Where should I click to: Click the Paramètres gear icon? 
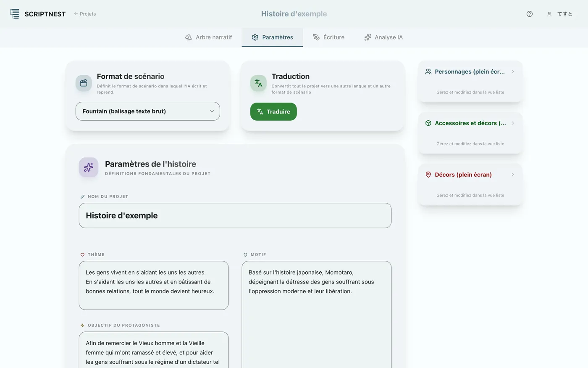coord(255,37)
